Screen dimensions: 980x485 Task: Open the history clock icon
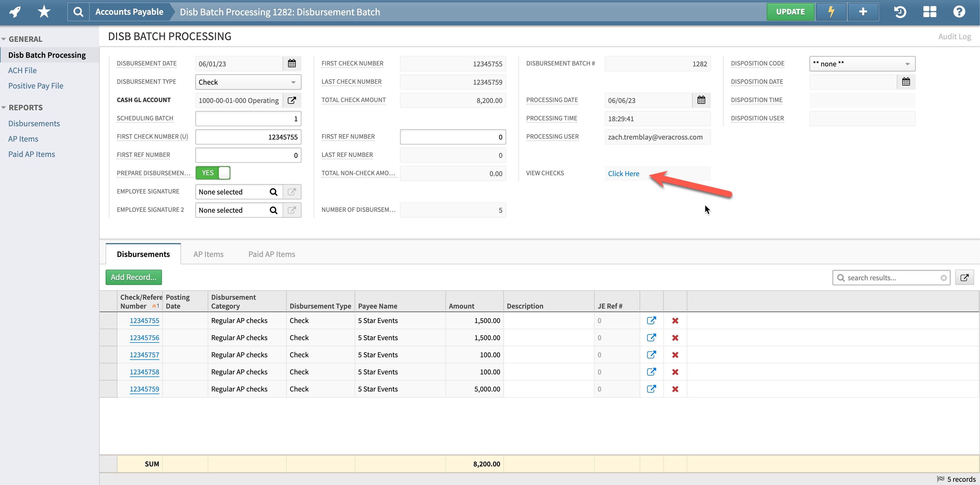coord(900,12)
